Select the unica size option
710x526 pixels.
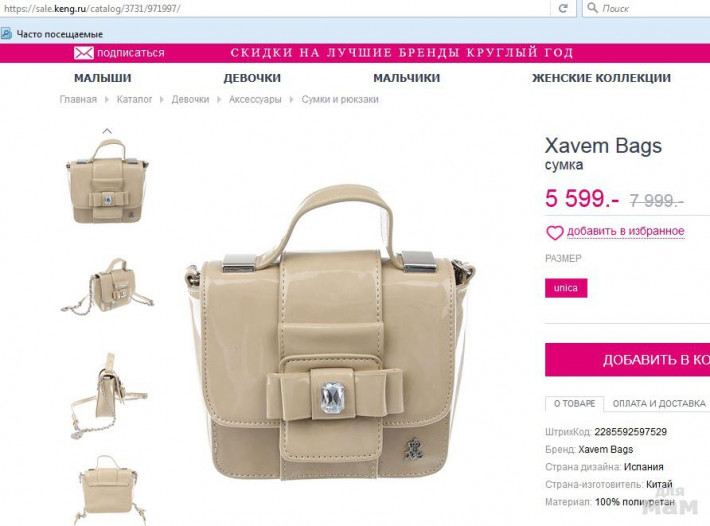[566, 288]
